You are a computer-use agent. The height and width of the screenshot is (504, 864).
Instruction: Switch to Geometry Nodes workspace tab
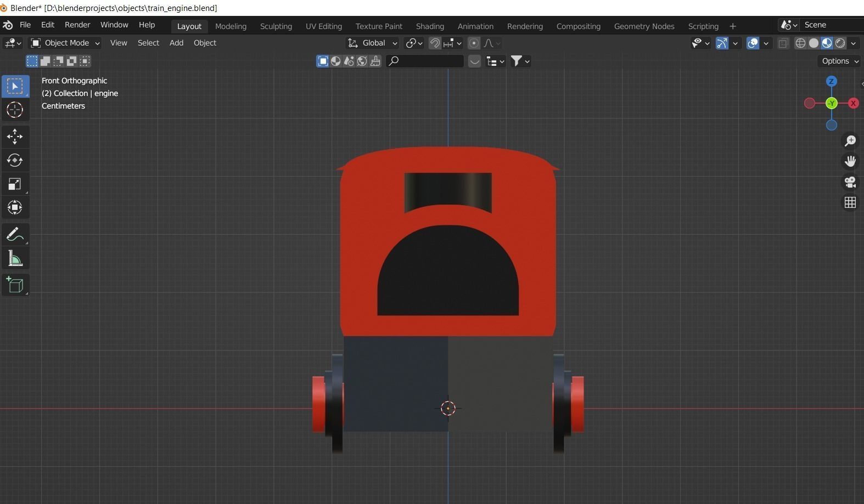644,26
